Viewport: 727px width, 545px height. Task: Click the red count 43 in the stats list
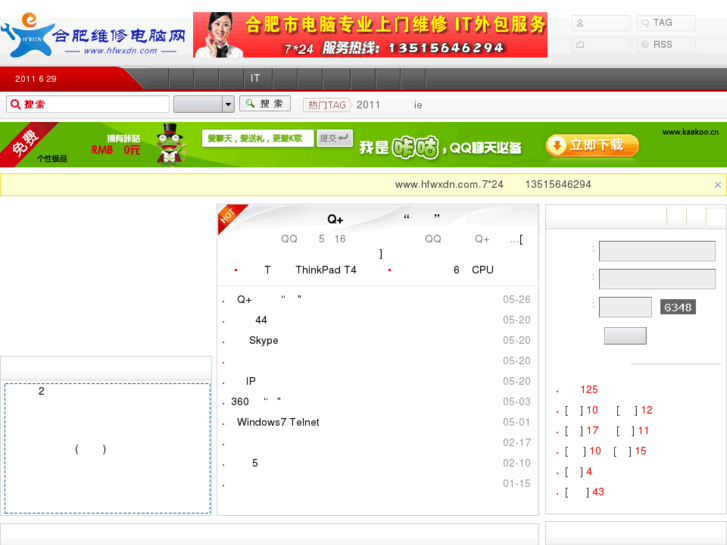coord(598,492)
